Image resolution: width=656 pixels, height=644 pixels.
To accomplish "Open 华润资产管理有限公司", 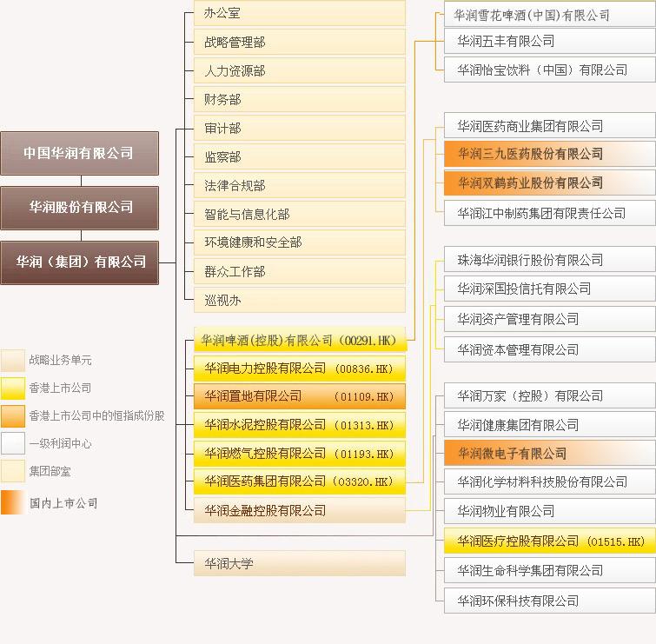I will click(x=550, y=319).
